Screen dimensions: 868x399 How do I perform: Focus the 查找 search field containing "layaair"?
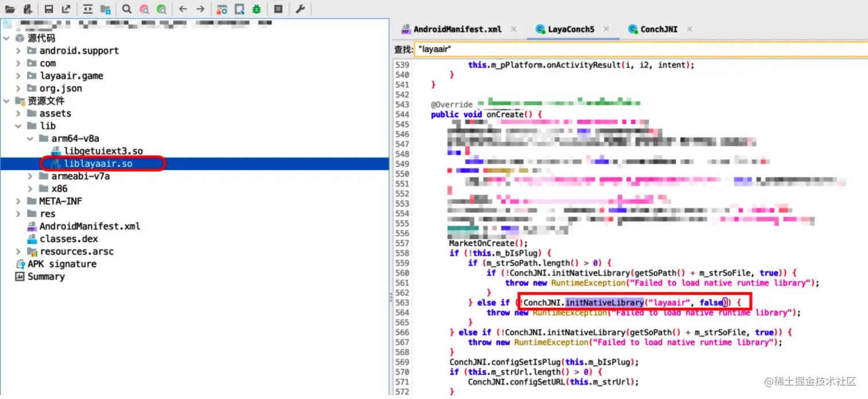click(641, 49)
